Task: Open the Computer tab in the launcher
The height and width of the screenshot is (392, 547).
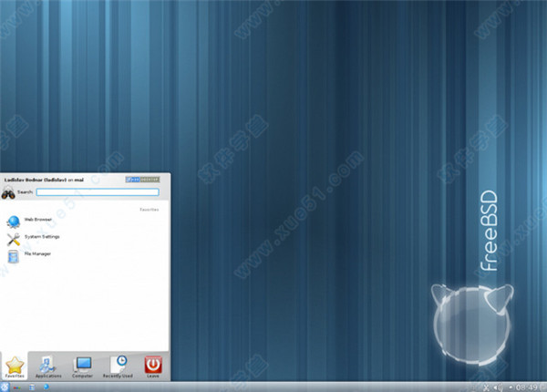Action: point(82,366)
